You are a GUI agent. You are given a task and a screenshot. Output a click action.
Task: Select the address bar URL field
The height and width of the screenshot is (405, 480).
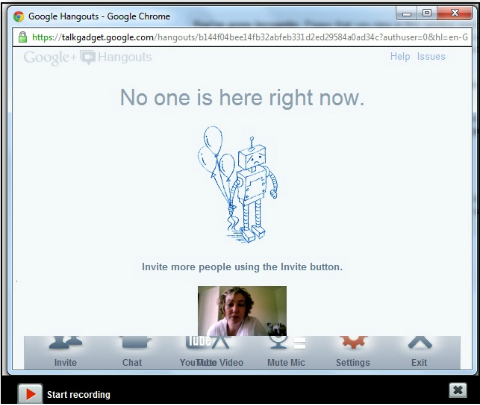coord(242,37)
